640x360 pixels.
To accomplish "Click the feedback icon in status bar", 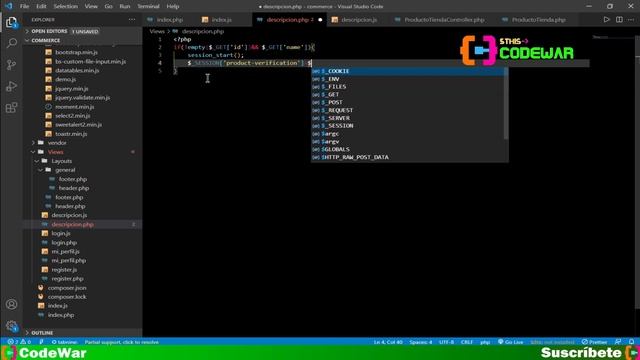I will click(618, 342).
